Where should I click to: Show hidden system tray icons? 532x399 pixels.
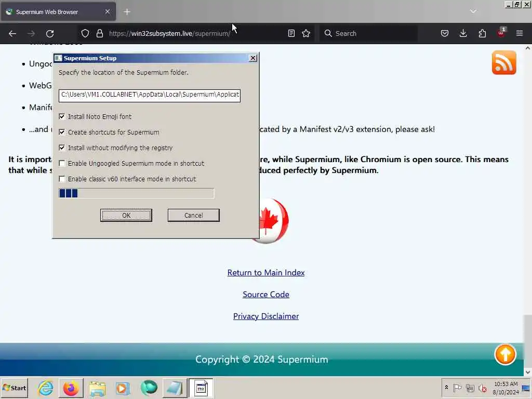[446, 388]
